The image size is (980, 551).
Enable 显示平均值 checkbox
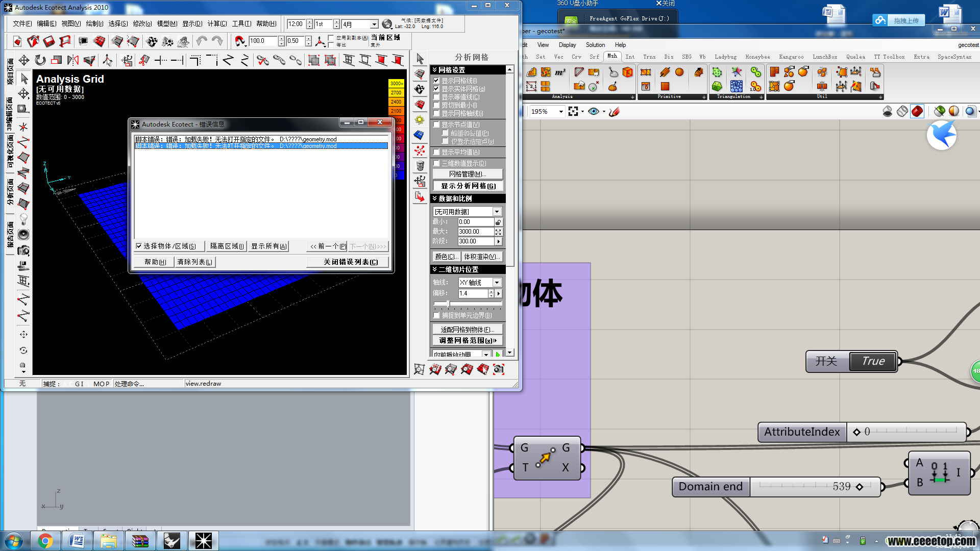click(436, 152)
